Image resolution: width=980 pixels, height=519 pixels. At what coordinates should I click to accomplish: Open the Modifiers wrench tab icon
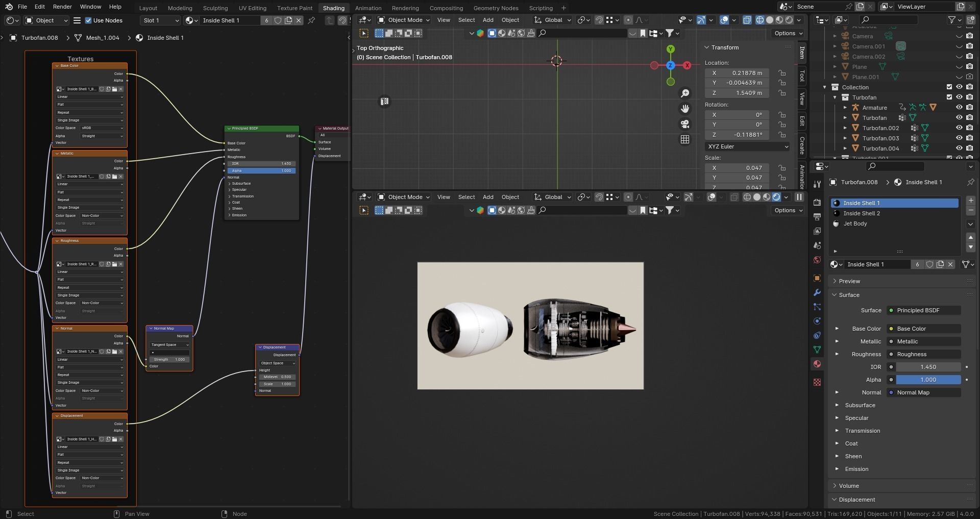point(817,292)
